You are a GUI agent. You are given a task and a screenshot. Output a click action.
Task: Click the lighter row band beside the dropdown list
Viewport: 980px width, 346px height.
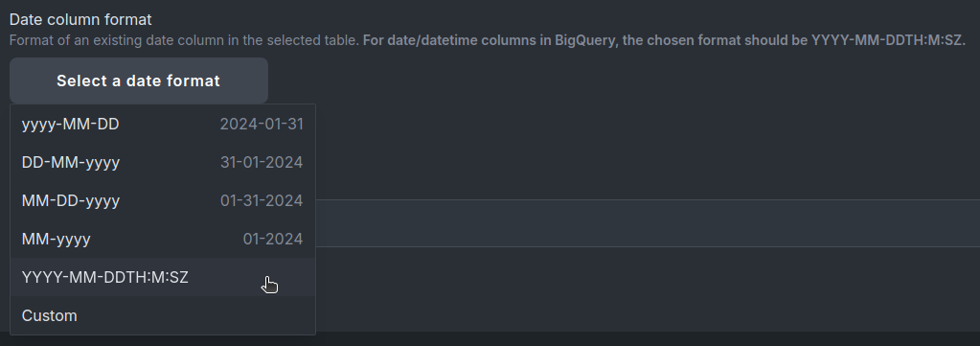point(648,223)
